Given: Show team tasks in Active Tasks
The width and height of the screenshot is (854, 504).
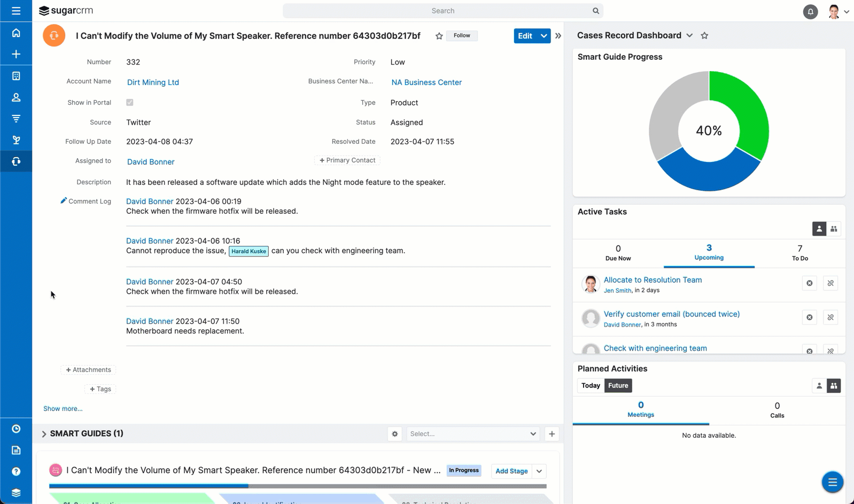Looking at the screenshot, I should click(x=833, y=229).
